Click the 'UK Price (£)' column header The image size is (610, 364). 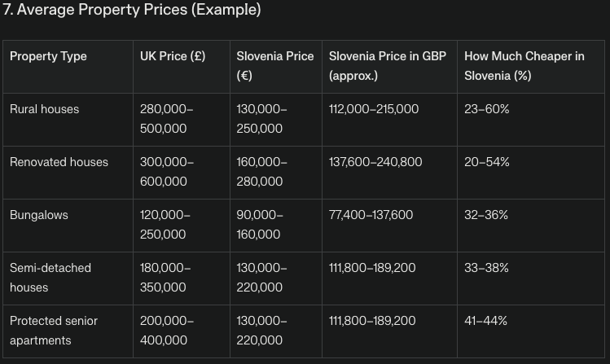[x=173, y=56]
